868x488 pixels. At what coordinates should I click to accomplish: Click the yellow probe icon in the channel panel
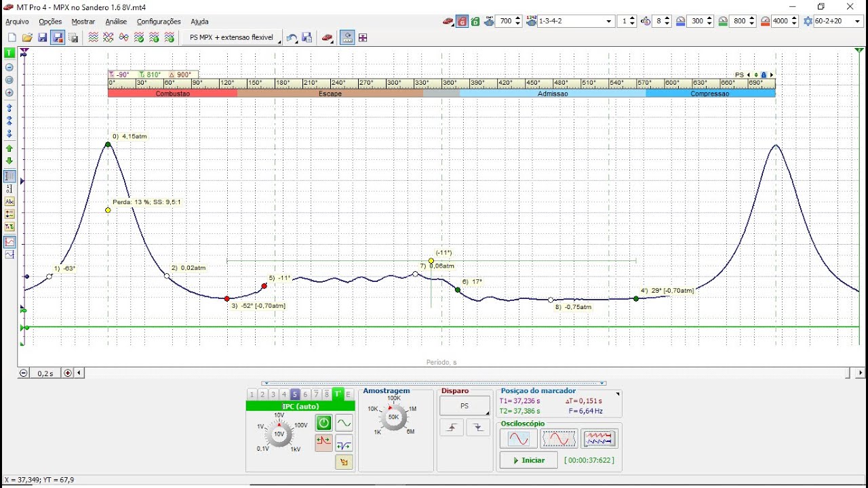pyautogui.click(x=344, y=462)
